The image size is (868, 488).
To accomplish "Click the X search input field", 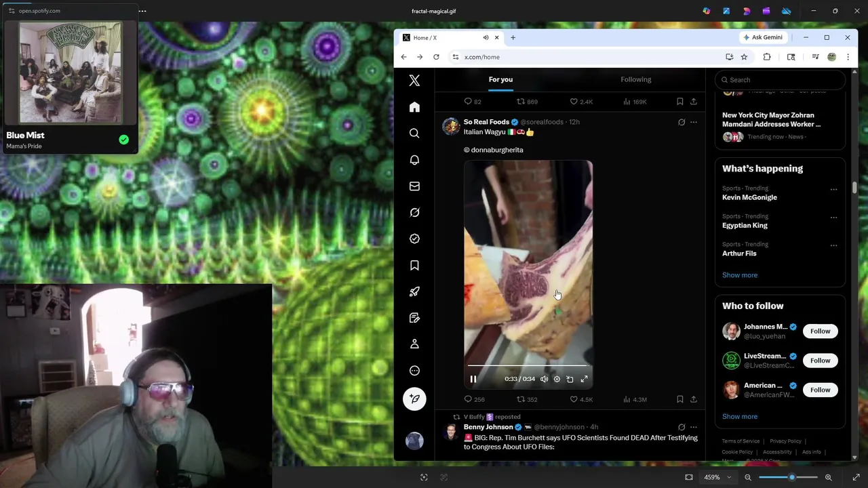I will click(x=780, y=80).
